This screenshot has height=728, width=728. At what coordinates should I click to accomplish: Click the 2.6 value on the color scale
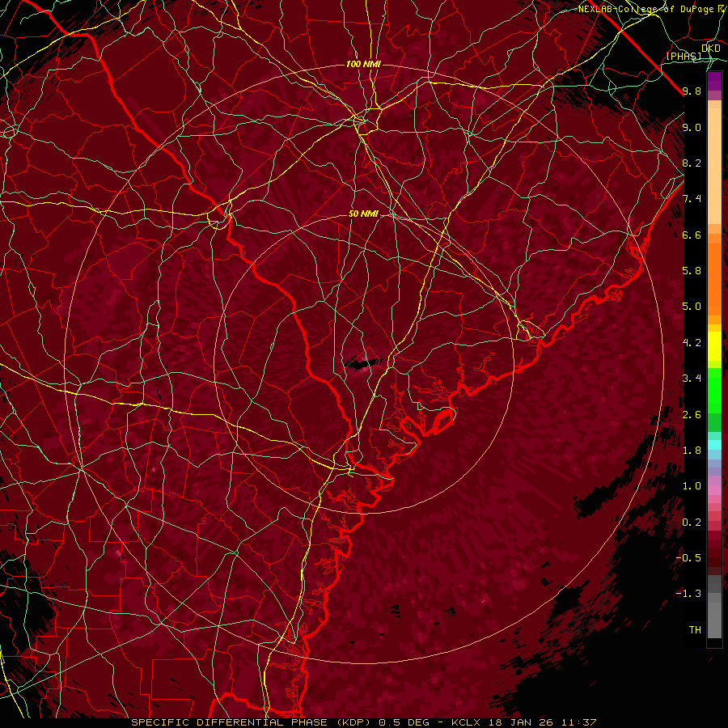pos(692,415)
